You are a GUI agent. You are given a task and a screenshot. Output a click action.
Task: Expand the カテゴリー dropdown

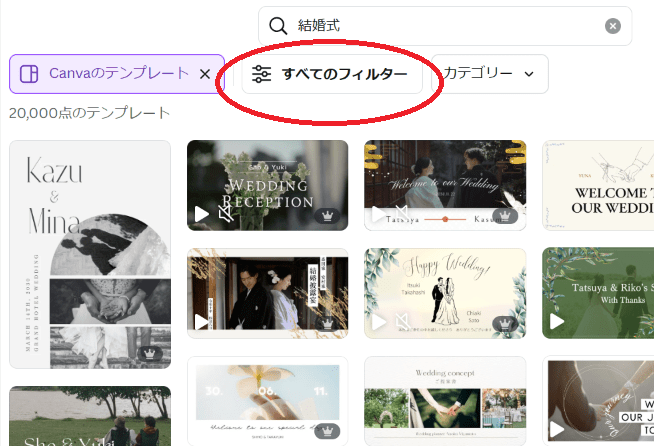[490, 74]
